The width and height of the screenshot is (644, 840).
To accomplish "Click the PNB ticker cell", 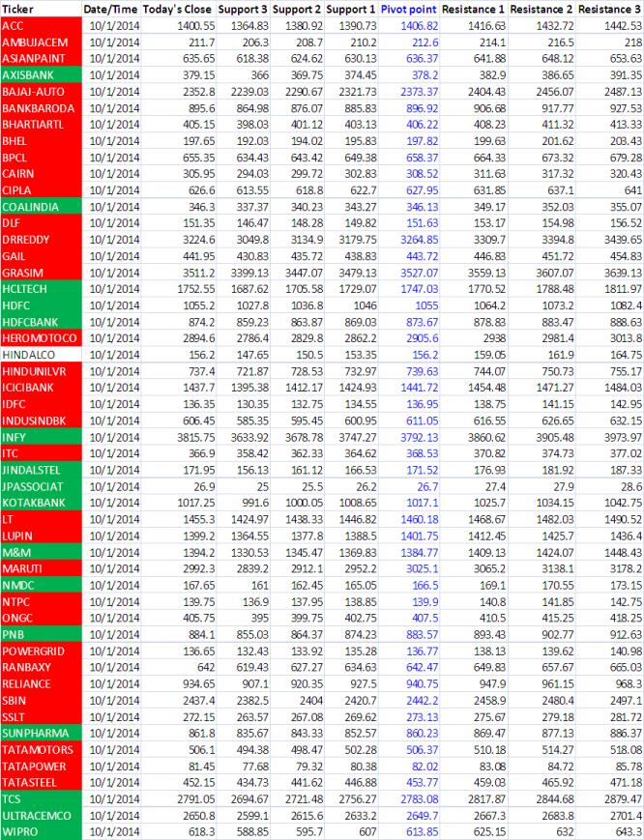I will pos(42,634).
